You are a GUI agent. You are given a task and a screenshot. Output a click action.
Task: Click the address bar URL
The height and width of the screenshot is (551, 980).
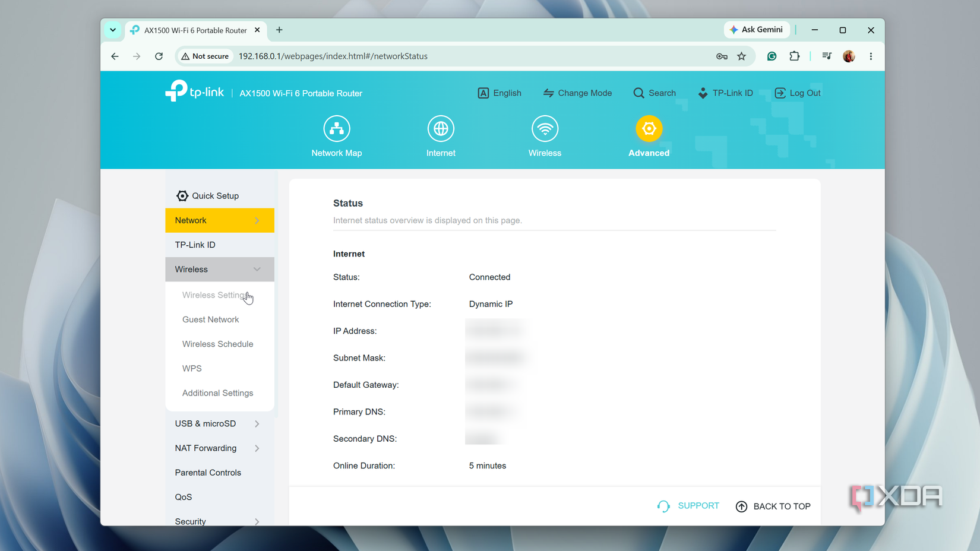click(x=333, y=56)
